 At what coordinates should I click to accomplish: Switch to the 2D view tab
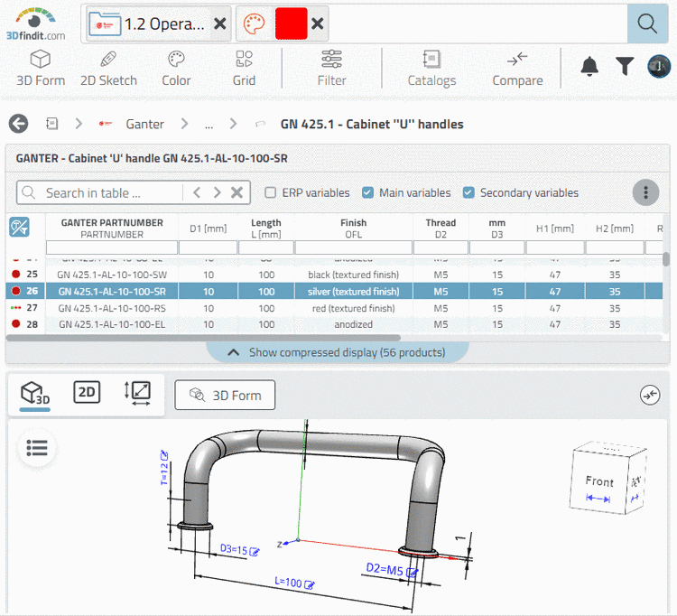[x=87, y=392]
